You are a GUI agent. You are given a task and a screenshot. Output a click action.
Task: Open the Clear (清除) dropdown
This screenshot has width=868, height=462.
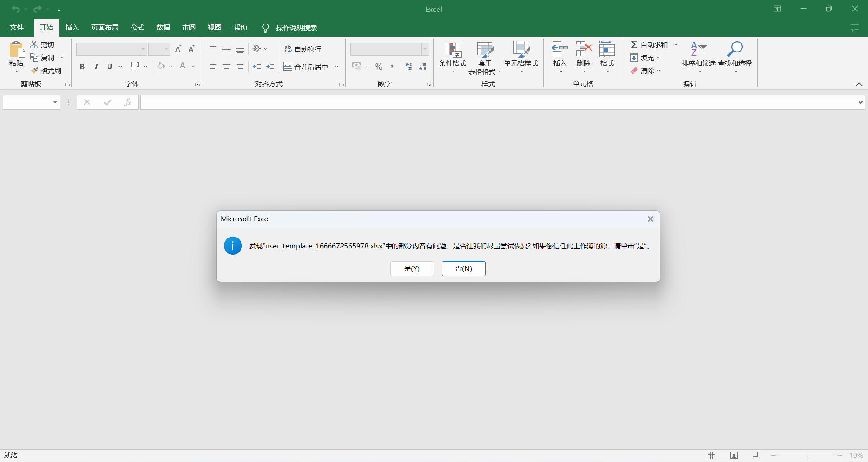pyautogui.click(x=645, y=71)
